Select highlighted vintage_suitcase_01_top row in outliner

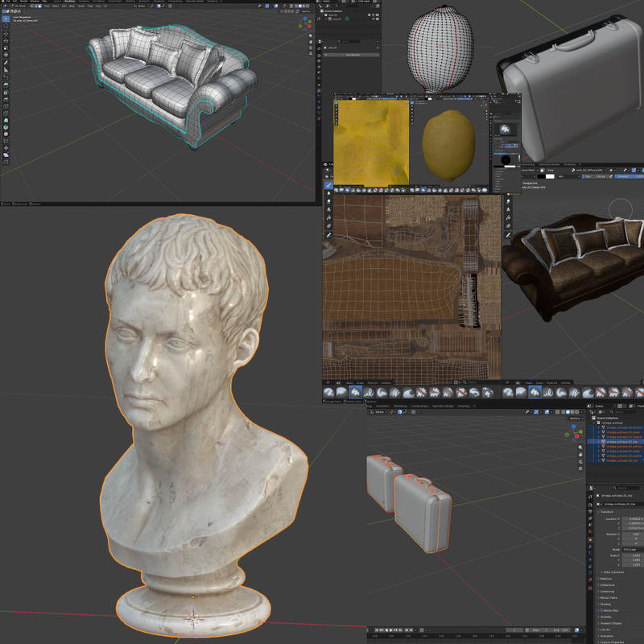[x=616, y=441]
